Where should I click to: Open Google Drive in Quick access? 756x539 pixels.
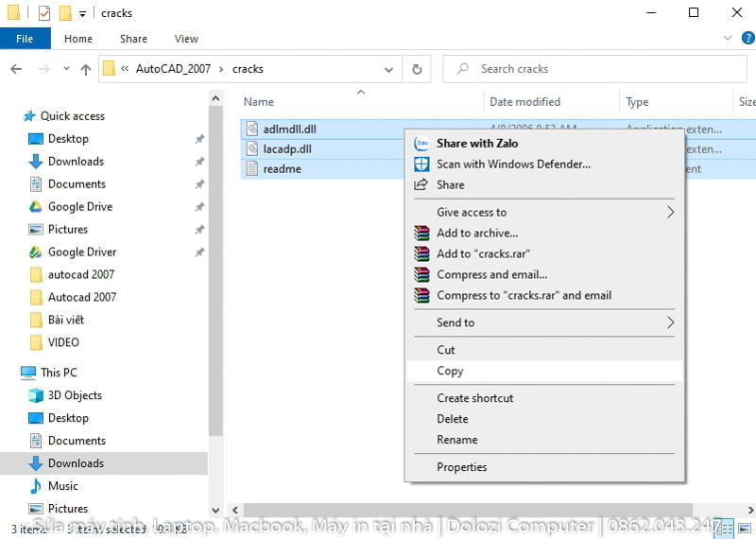[x=79, y=206]
